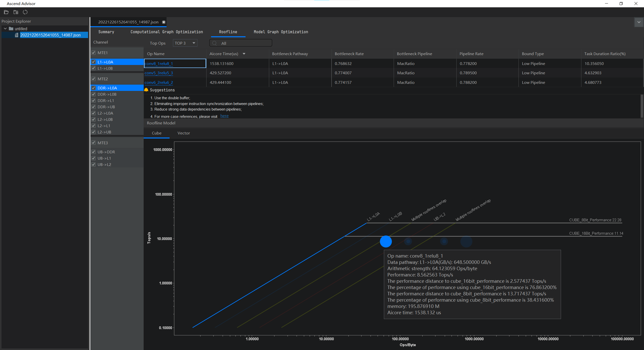
Task: Click the untitled folder icon
Action: click(x=11, y=28)
